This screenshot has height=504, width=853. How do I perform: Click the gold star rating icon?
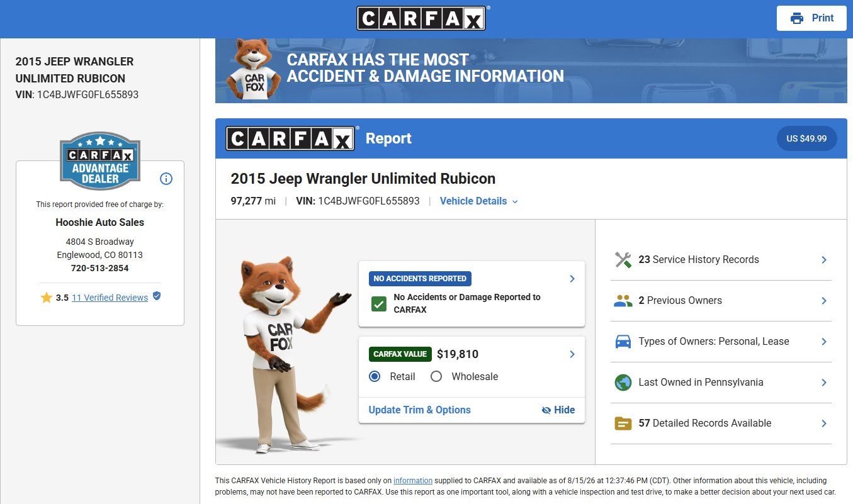pyautogui.click(x=46, y=298)
